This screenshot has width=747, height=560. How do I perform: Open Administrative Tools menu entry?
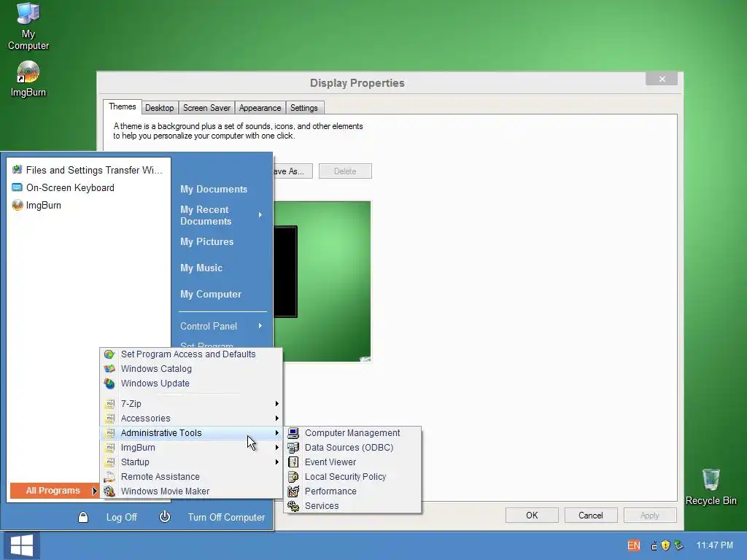tap(191, 433)
